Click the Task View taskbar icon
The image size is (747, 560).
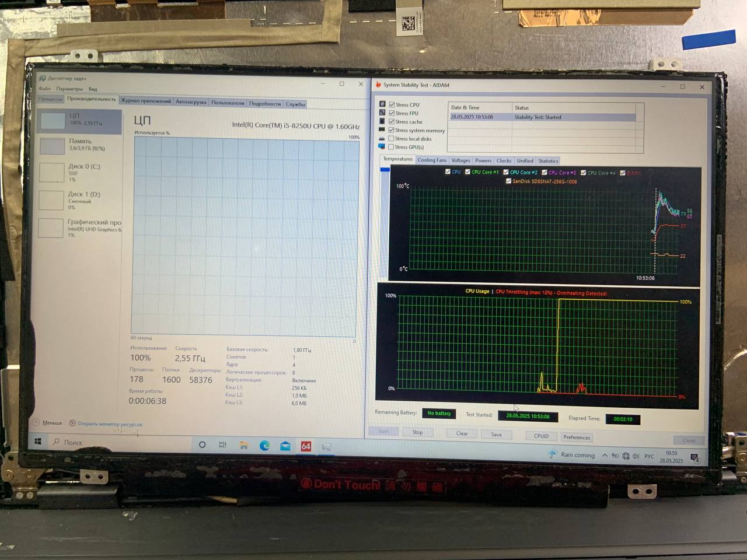222,444
